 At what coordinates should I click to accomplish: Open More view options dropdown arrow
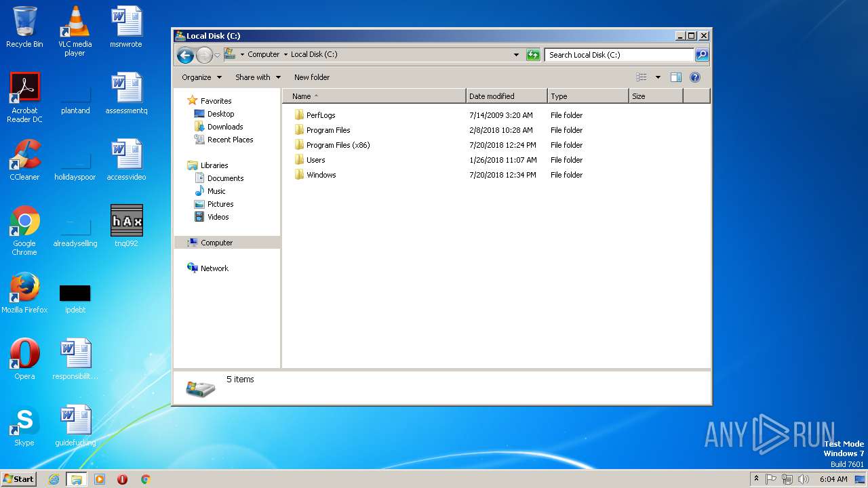point(658,77)
